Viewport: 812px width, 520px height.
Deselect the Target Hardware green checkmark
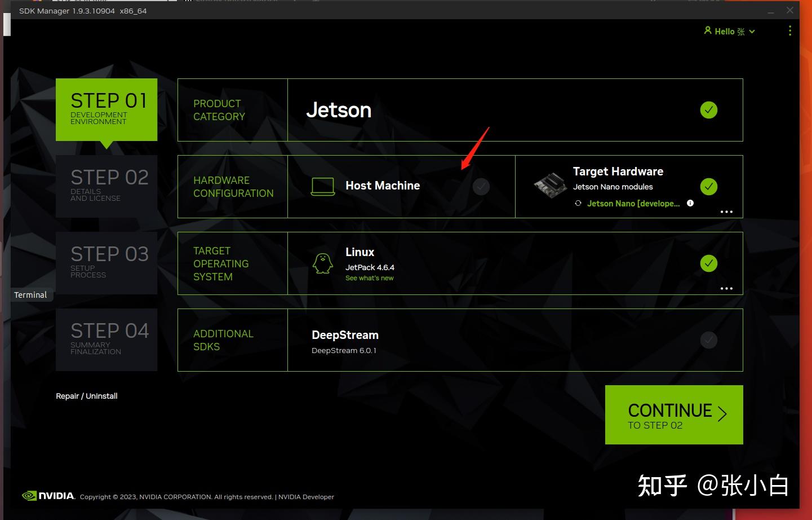[x=709, y=186]
